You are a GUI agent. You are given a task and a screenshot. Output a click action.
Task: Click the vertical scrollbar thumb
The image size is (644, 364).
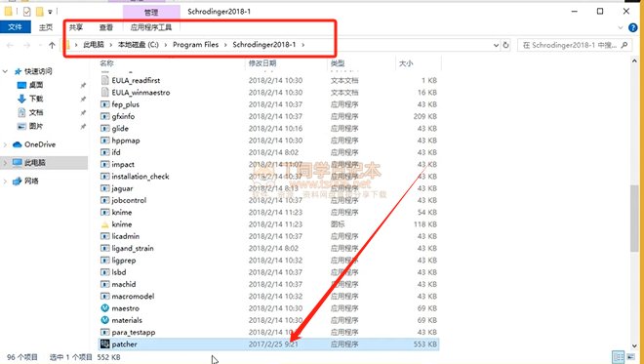[633, 219]
